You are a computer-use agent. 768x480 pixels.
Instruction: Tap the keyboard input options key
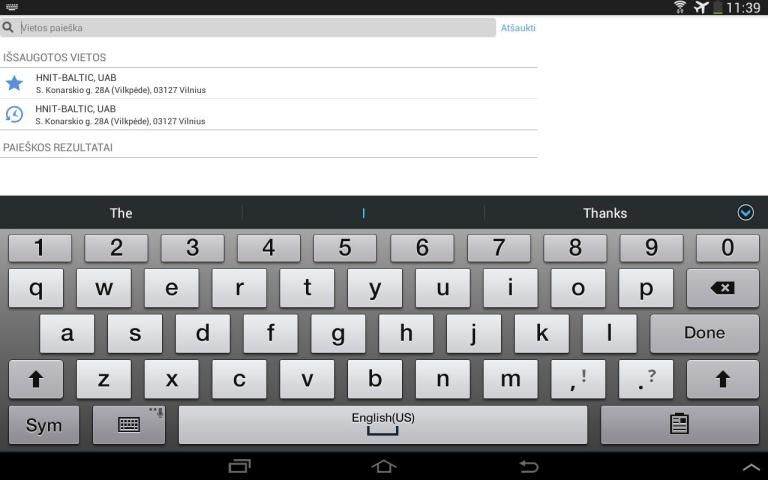tap(129, 424)
